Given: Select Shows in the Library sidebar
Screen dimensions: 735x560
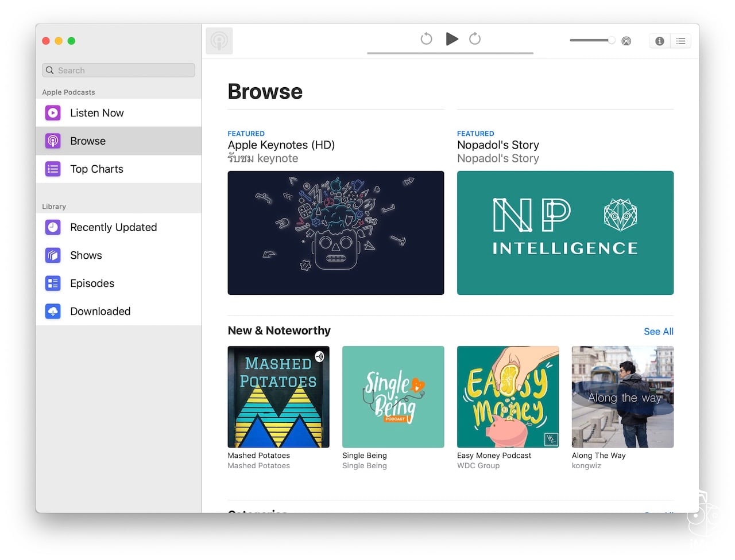Looking at the screenshot, I should [86, 255].
